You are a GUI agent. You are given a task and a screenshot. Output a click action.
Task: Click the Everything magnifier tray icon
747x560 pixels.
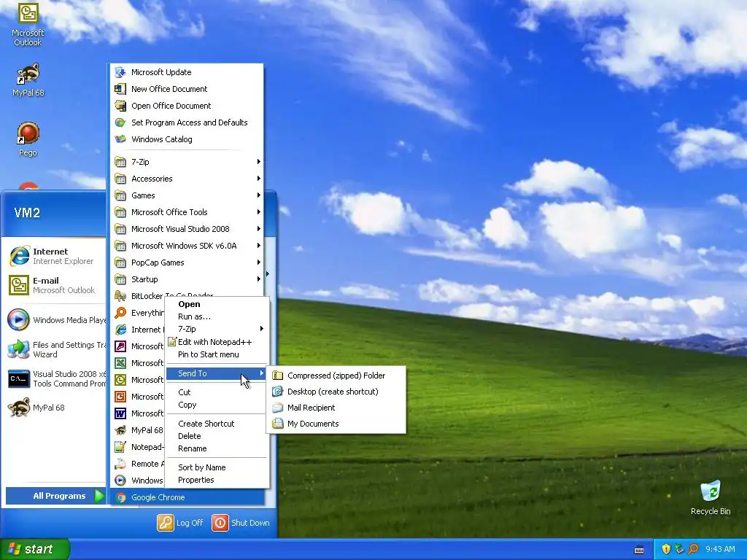[x=693, y=549]
